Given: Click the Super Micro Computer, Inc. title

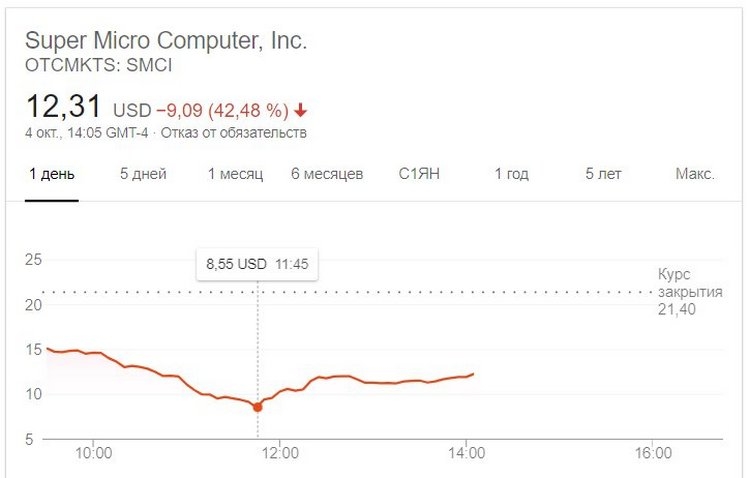Looking at the screenshot, I should point(165,40).
